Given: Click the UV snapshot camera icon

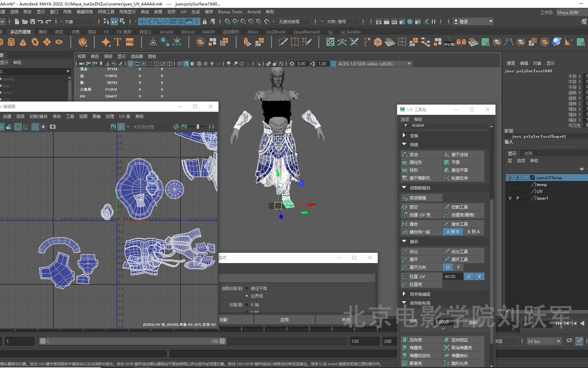Looking at the screenshot, I should click(x=53, y=127).
